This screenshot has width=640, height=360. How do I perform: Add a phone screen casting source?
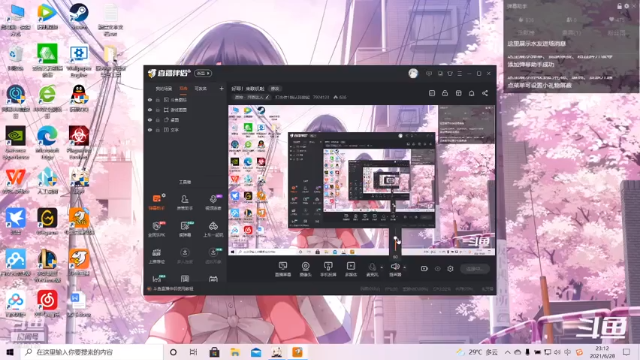click(x=328, y=269)
